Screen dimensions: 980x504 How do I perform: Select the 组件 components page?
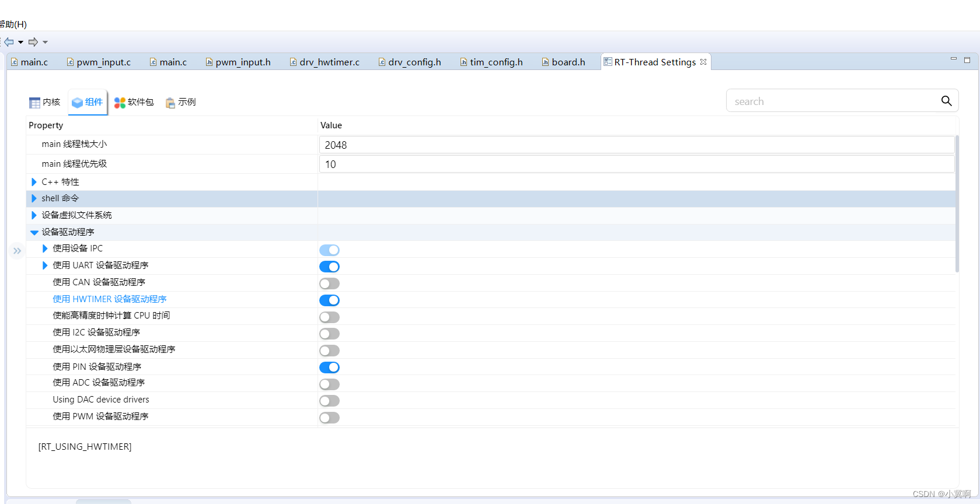88,102
